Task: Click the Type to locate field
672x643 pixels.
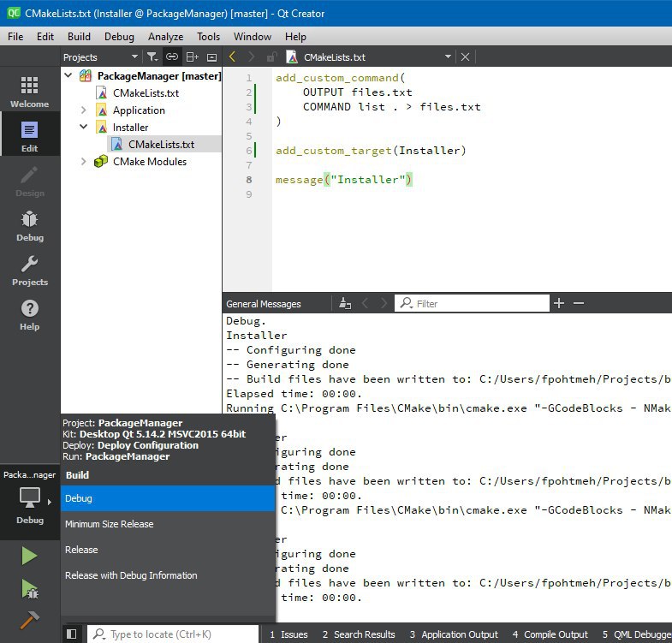Action: (173, 634)
